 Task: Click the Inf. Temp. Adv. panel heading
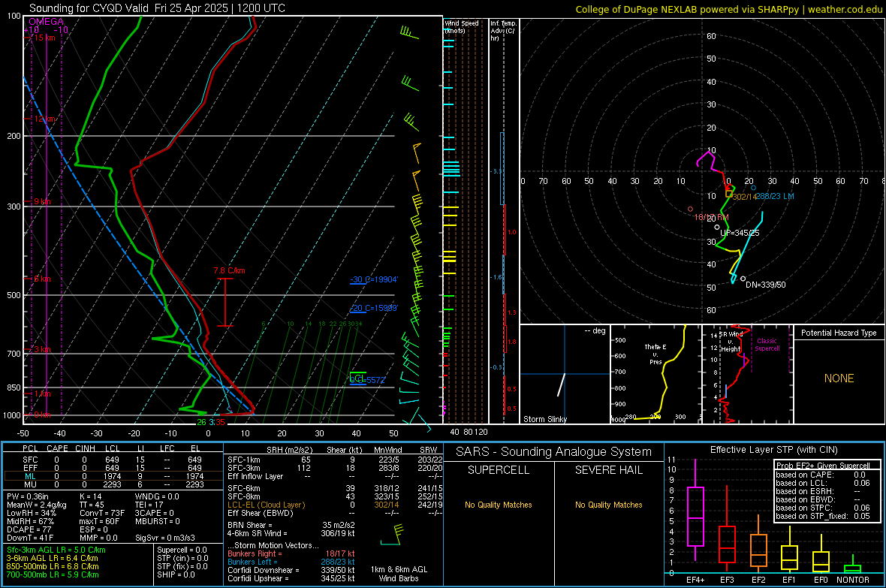pyautogui.click(x=503, y=31)
